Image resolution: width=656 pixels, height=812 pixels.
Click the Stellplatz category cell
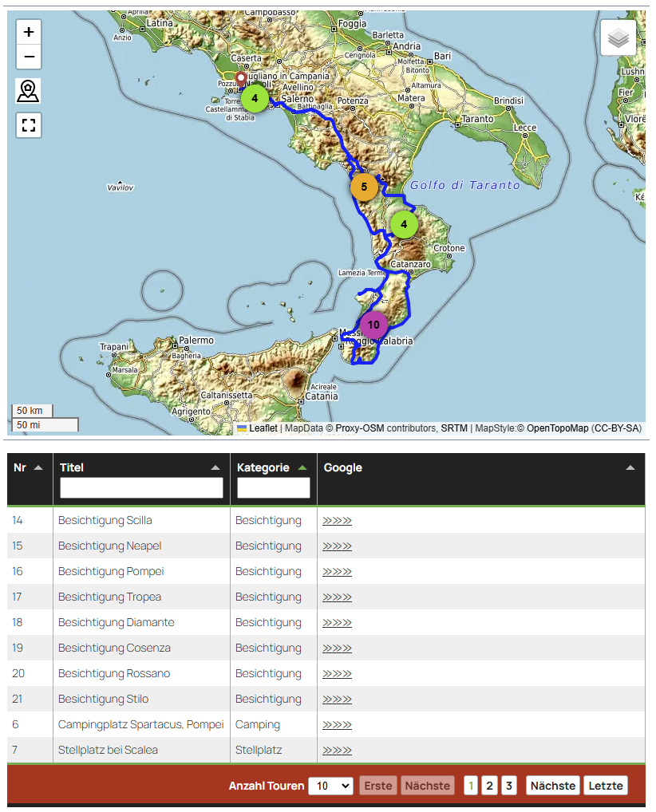pos(274,750)
